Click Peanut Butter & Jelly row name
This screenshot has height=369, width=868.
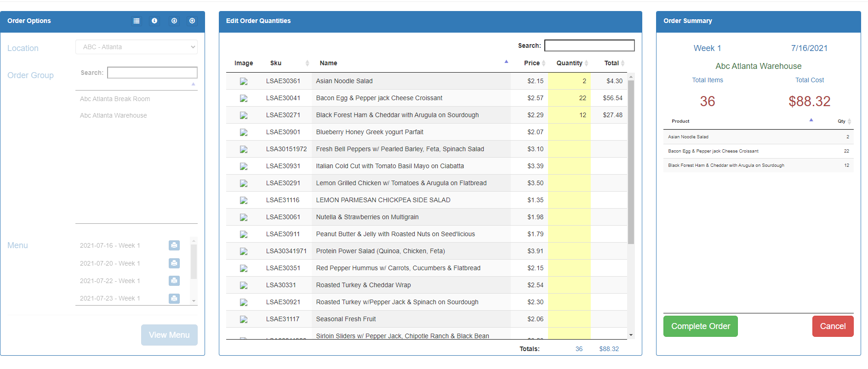(x=395, y=234)
